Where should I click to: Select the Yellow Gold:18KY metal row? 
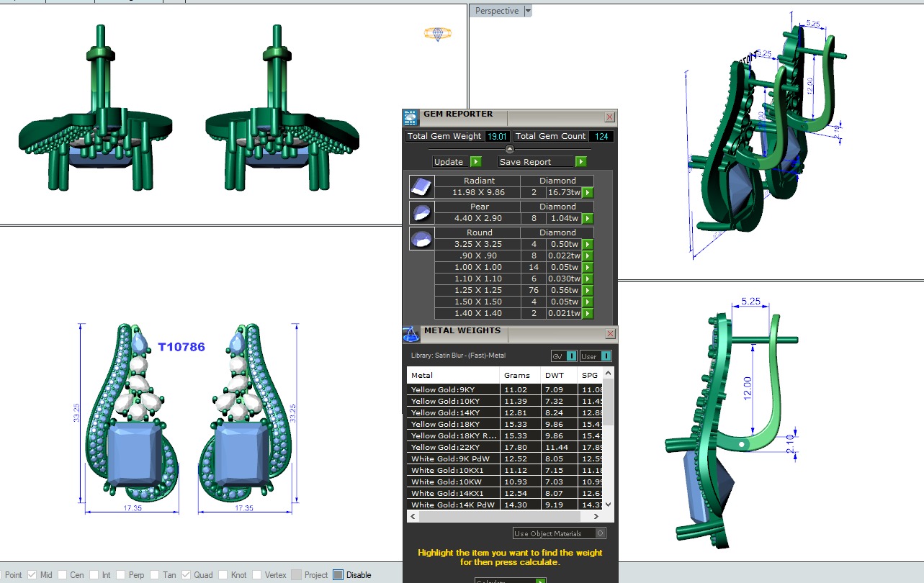[452, 424]
